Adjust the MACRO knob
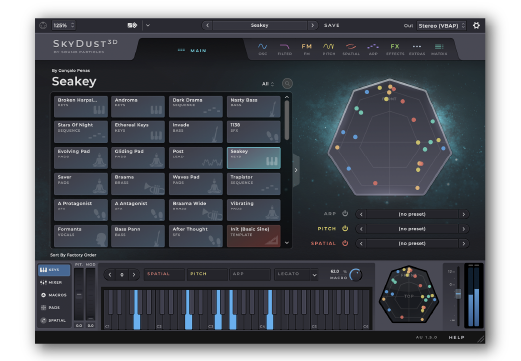The width and height of the screenshot is (521, 361). point(356,275)
